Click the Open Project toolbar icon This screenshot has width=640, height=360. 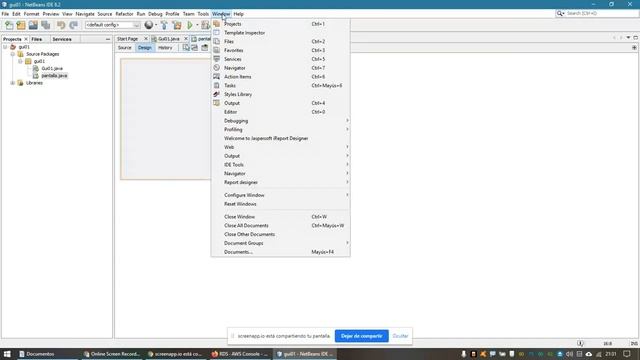(x=33, y=25)
